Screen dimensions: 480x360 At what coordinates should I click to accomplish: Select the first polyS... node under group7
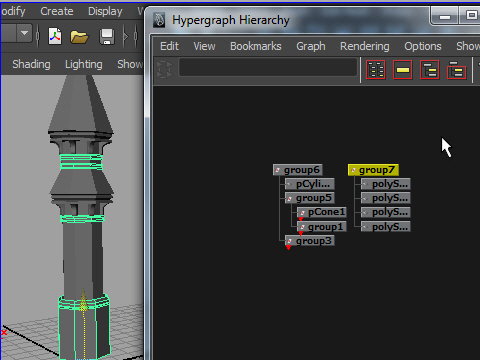tap(386, 184)
